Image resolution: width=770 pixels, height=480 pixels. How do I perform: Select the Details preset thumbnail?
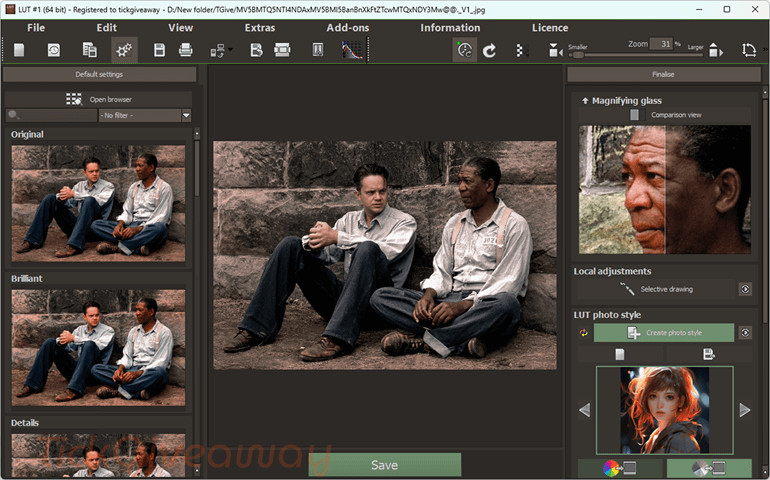(99, 455)
